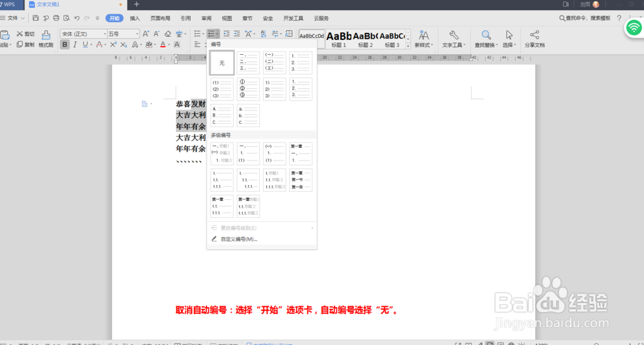
Task: Select the circled ①②③ numbering style
Action: (248, 89)
